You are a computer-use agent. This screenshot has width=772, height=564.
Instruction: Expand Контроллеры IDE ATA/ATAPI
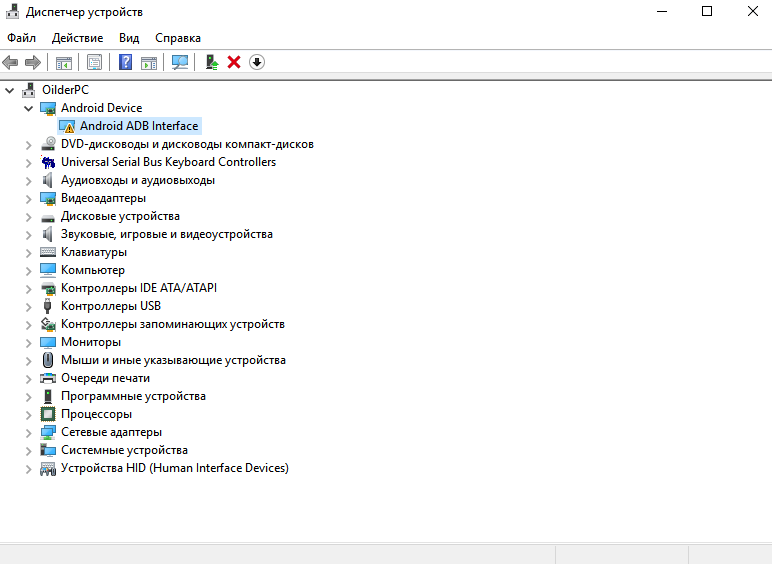[29, 289]
